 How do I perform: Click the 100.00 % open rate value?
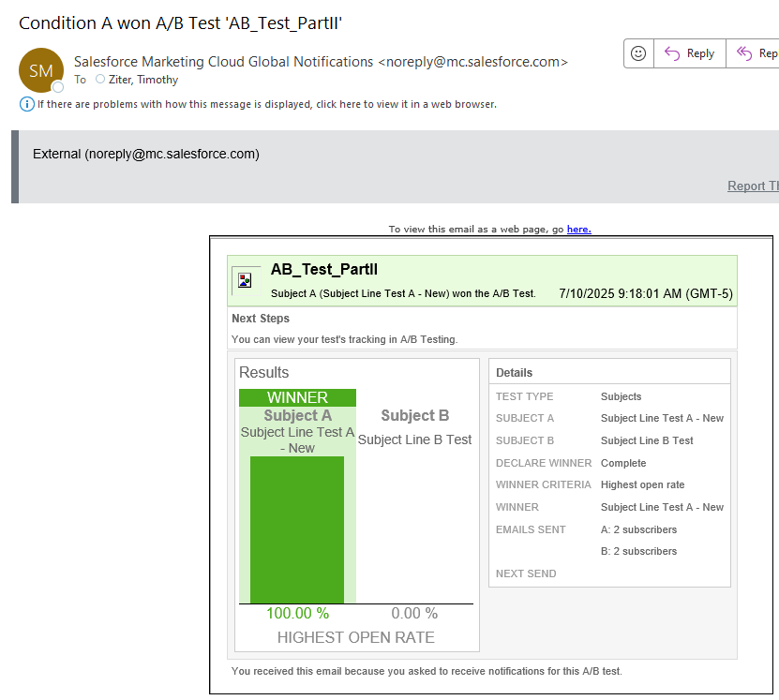(297, 613)
